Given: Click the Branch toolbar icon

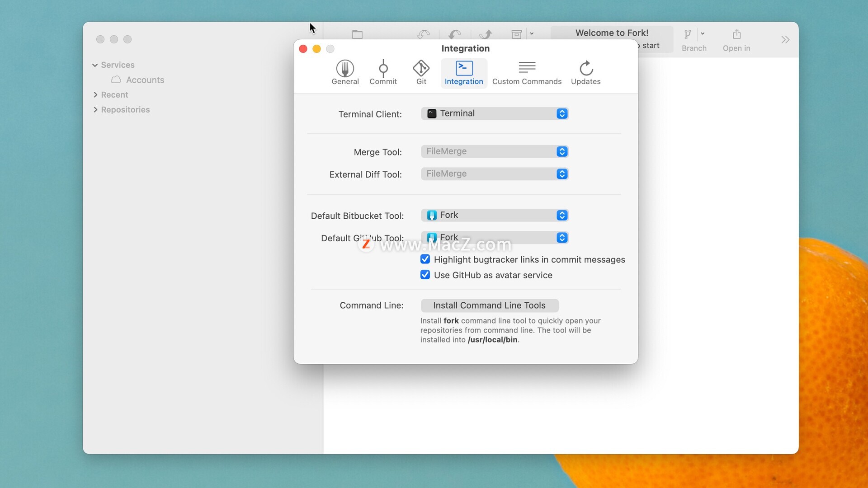Looking at the screenshot, I should click(688, 34).
